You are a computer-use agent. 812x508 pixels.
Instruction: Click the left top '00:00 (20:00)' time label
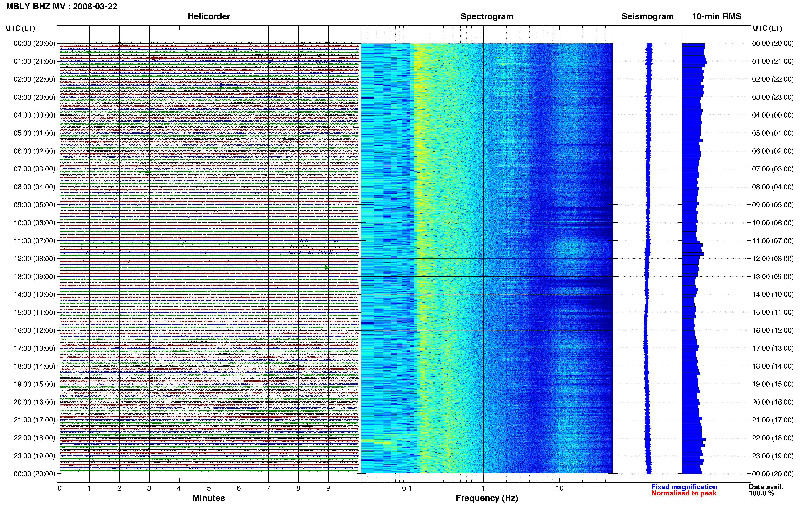point(34,43)
